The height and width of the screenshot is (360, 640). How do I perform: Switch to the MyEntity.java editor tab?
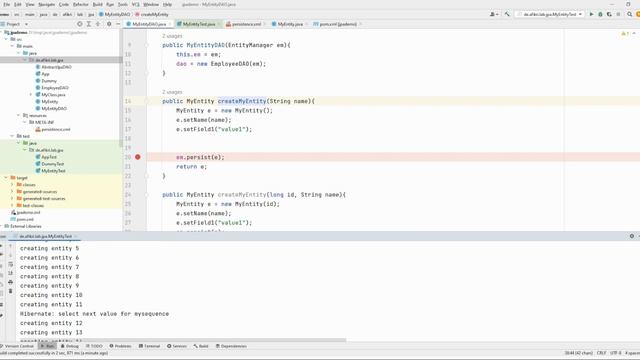click(290, 24)
